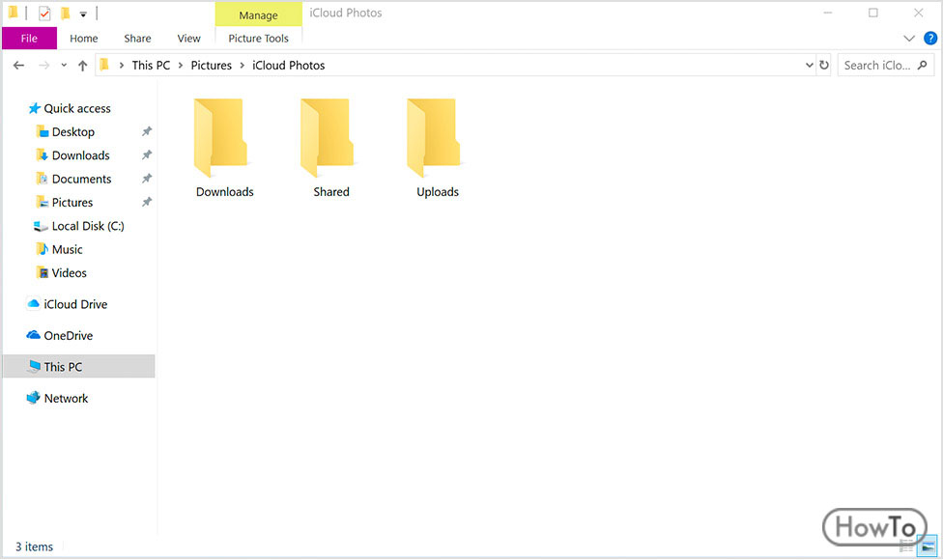Image resolution: width=943 pixels, height=560 pixels.
Task: Click the chevron after Pictures in address bar
Action: pos(242,66)
